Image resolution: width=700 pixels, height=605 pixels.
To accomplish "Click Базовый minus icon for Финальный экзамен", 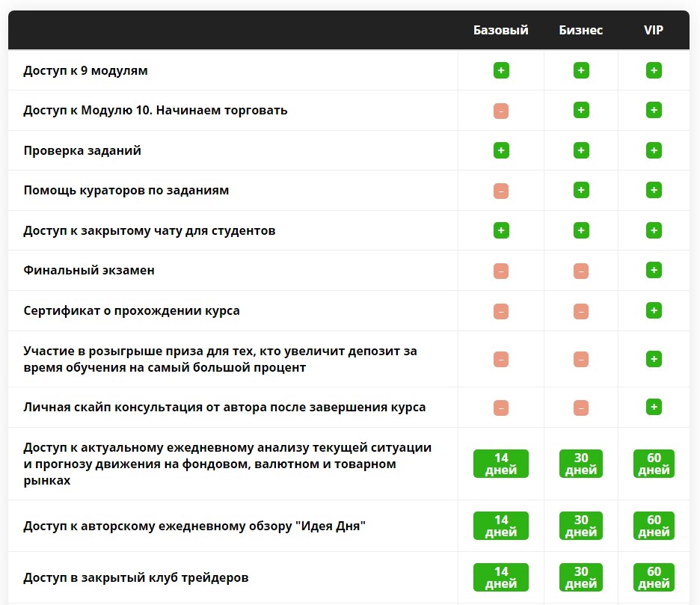I will pos(501,270).
